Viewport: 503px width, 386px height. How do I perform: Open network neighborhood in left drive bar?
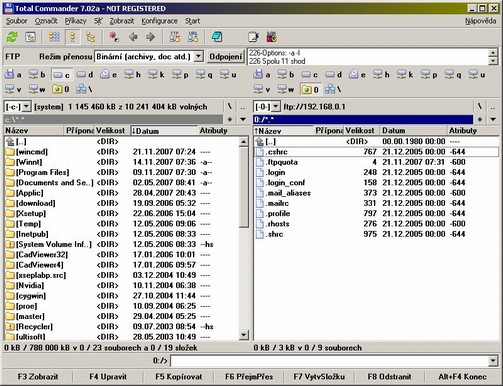84,89
